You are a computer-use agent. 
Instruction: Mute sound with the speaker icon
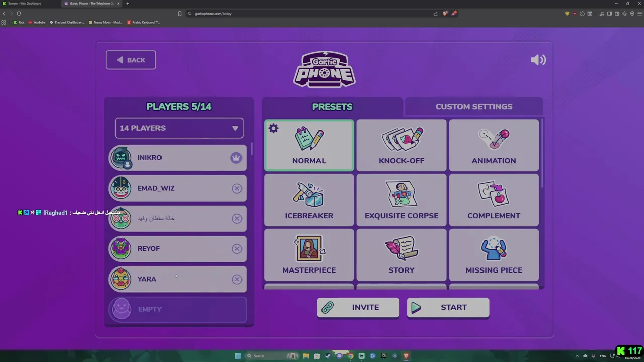click(x=538, y=60)
